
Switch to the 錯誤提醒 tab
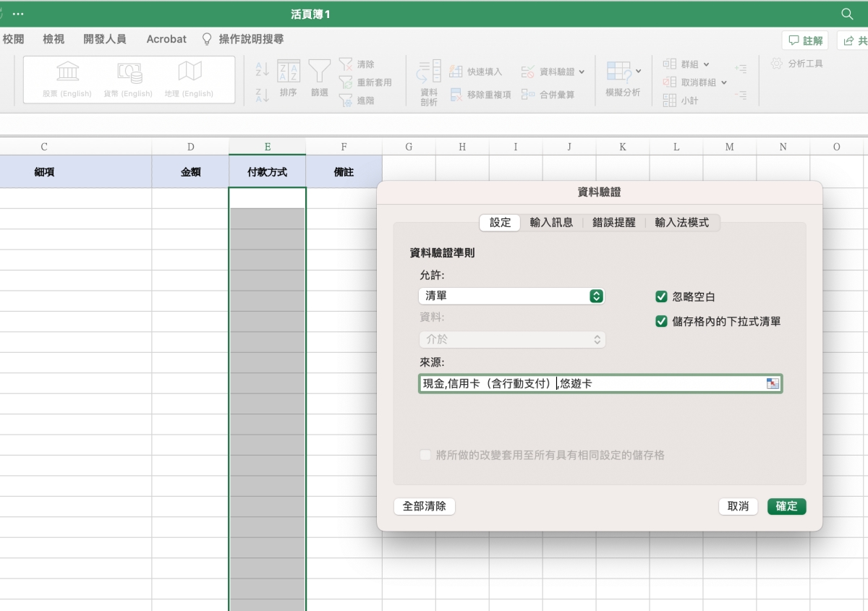coord(613,223)
